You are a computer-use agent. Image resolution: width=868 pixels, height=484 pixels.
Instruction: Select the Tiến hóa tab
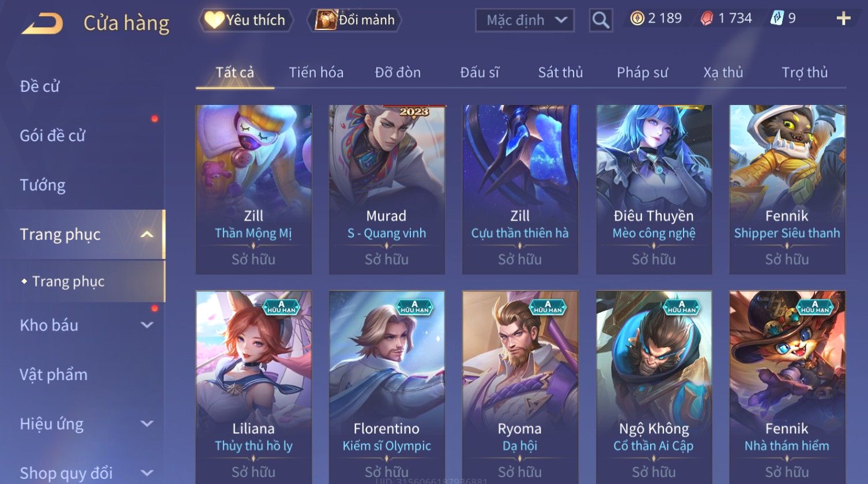point(316,73)
